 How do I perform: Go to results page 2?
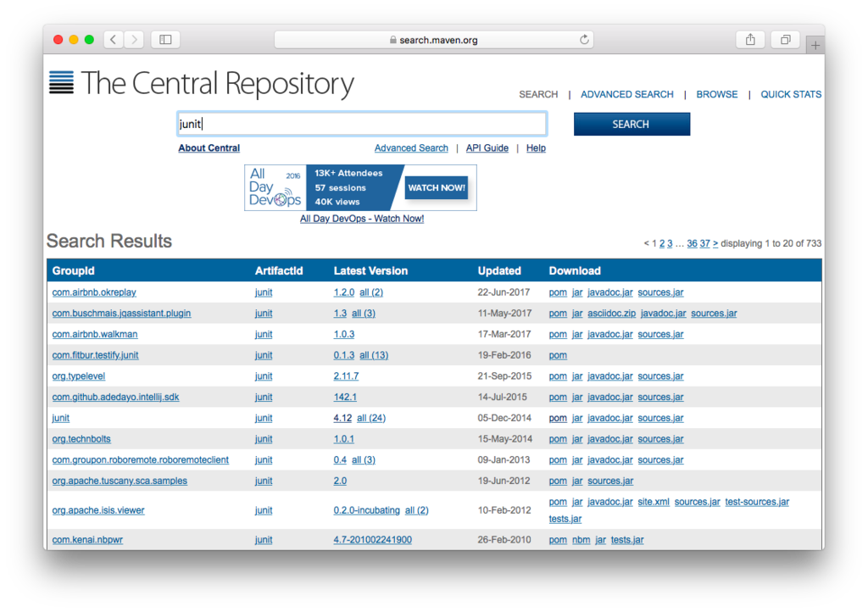pyautogui.click(x=661, y=243)
